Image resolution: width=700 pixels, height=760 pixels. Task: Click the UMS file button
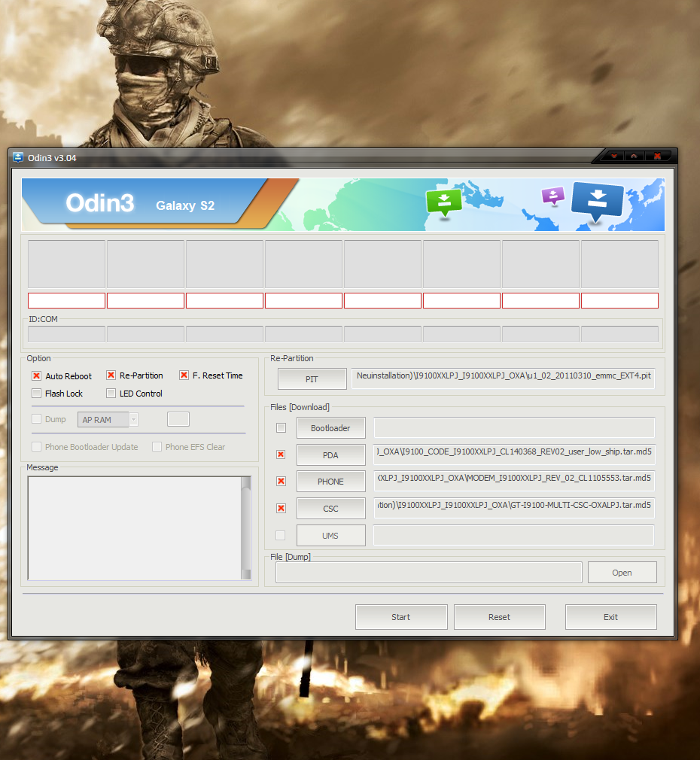(330, 536)
